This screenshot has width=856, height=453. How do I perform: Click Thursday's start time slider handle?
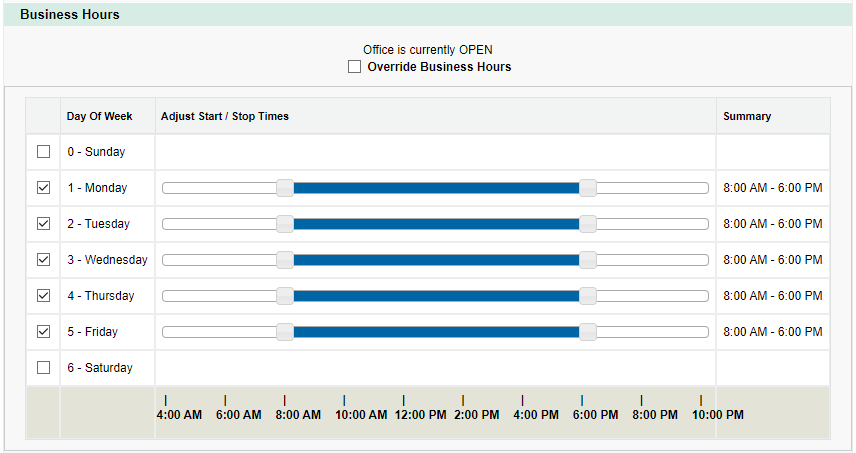click(x=285, y=296)
